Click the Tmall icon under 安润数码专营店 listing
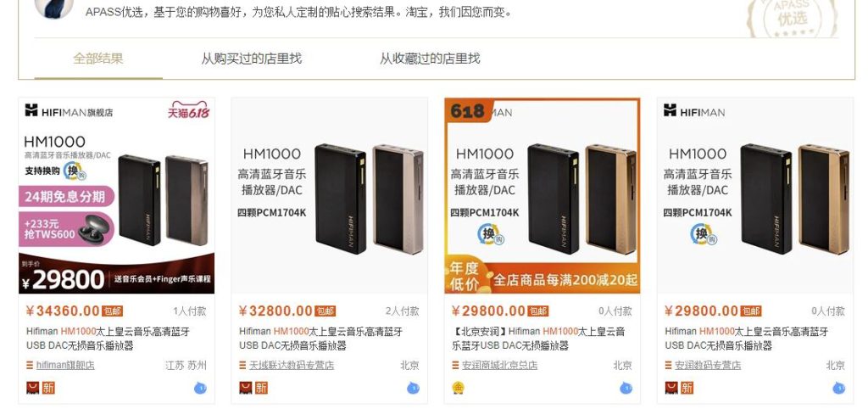The width and height of the screenshot is (868, 409). (x=671, y=388)
